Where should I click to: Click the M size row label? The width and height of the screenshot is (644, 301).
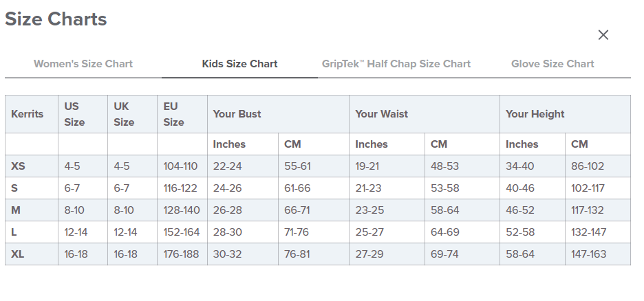click(16, 210)
